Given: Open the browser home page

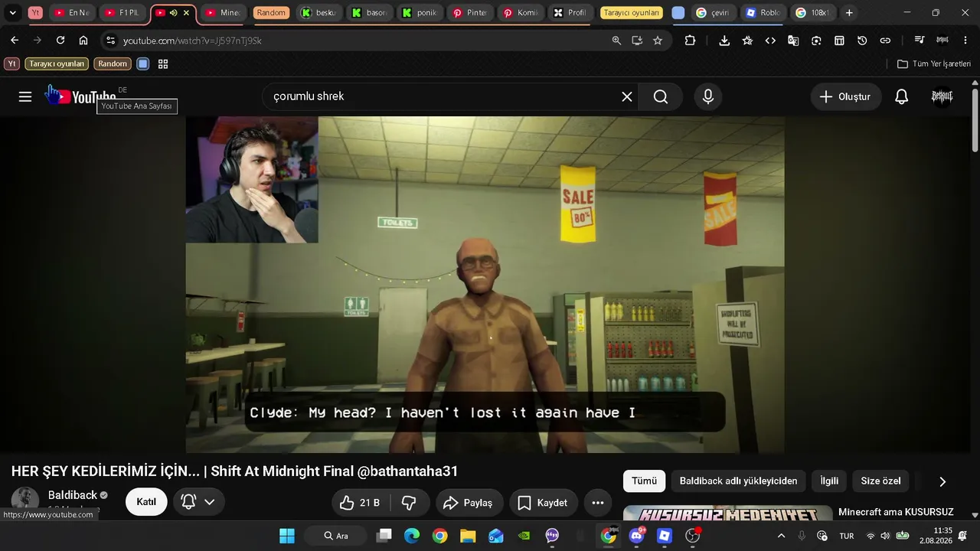Looking at the screenshot, I should 83,41.
